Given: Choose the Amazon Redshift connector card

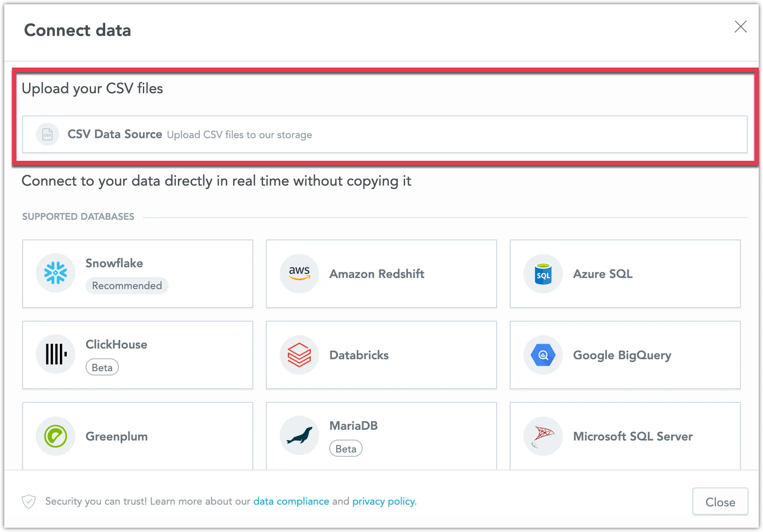Looking at the screenshot, I should coord(381,274).
